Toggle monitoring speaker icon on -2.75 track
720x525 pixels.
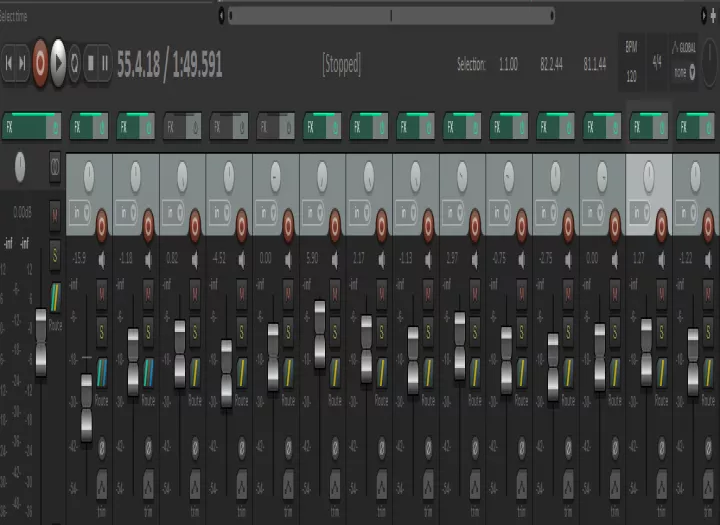click(568, 260)
